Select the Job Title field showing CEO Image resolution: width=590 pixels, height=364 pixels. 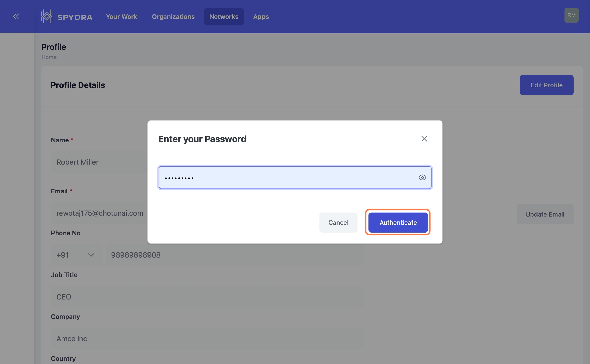207,297
